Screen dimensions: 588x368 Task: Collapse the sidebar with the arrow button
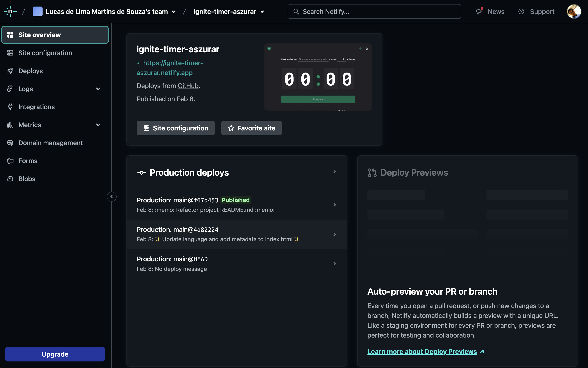tap(112, 197)
